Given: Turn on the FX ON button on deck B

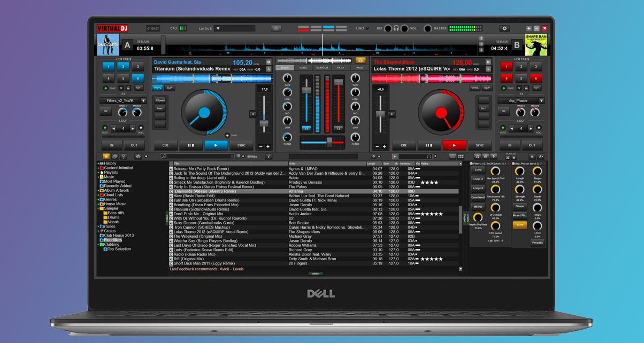Looking at the screenshot, I should pyautogui.click(x=503, y=111).
